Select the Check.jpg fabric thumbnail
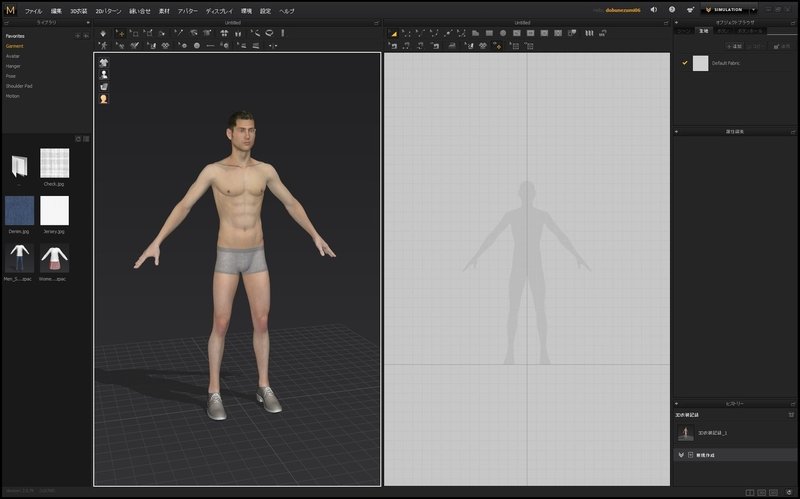Image resolution: width=800 pixels, height=499 pixels. pos(55,163)
